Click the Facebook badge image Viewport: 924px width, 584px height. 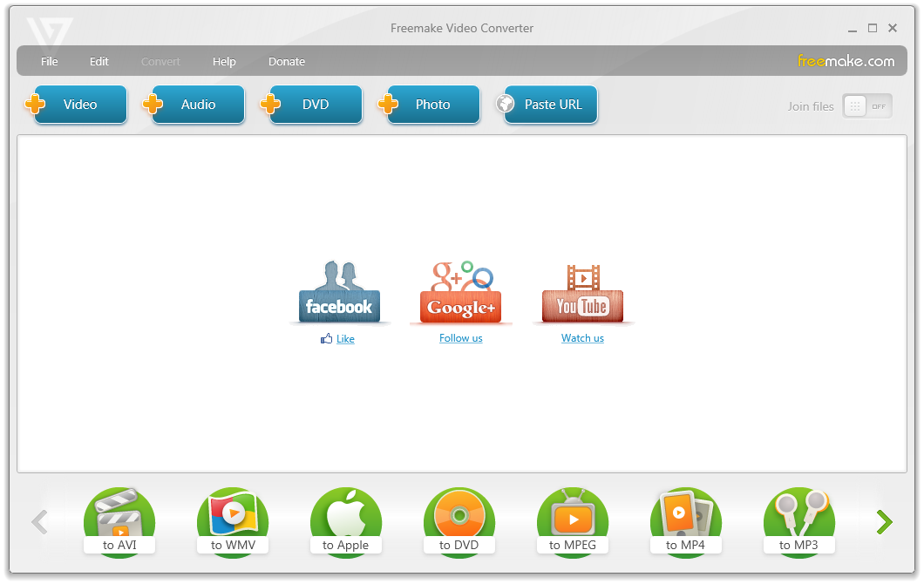coord(339,292)
